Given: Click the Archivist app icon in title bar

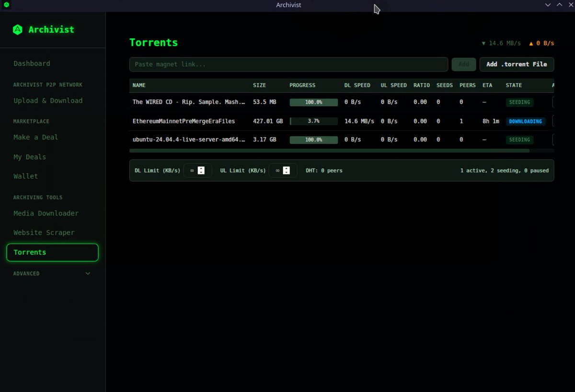Looking at the screenshot, I should tap(7, 5).
